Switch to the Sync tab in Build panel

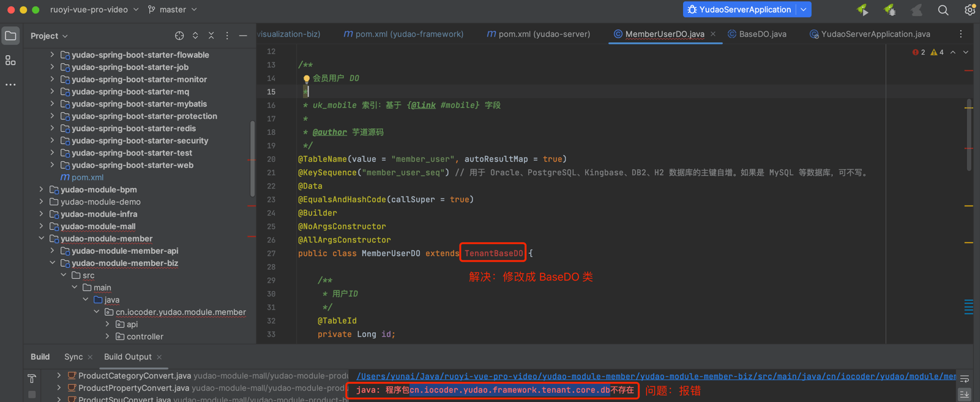click(x=73, y=357)
